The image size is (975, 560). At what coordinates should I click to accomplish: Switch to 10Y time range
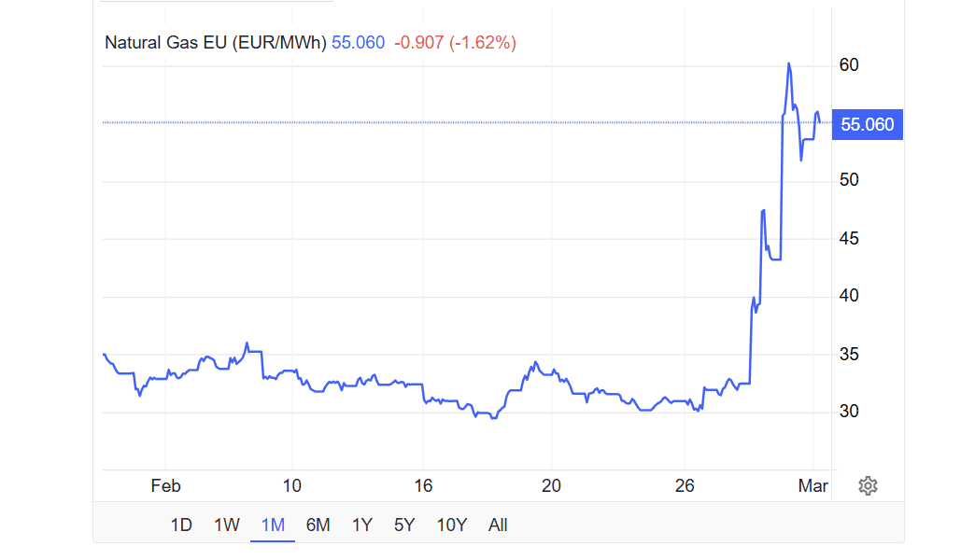pyautogui.click(x=452, y=525)
